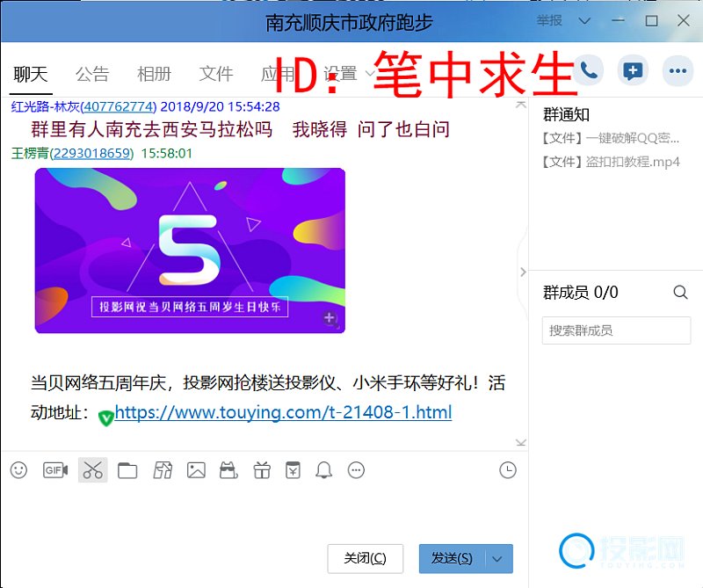The width and height of the screenshot is (703, 588).
Task: Maximize the chat window
Action: [x=651, y=20]
